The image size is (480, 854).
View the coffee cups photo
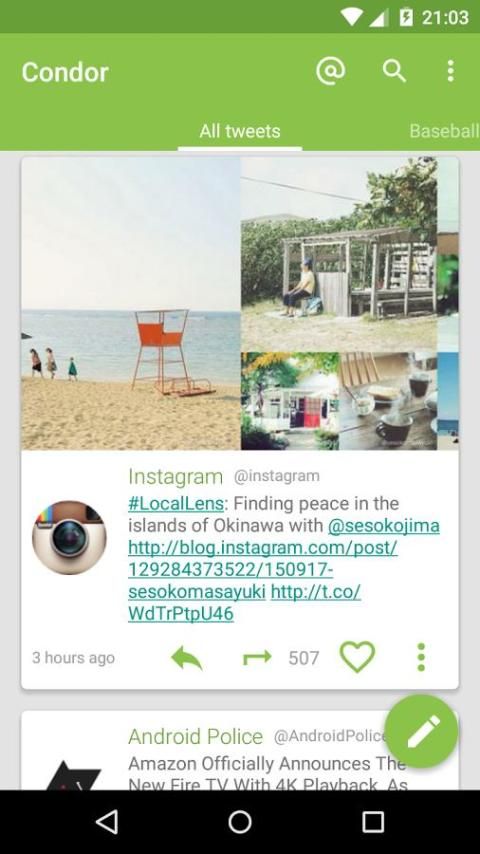click(x=388, y=401)
